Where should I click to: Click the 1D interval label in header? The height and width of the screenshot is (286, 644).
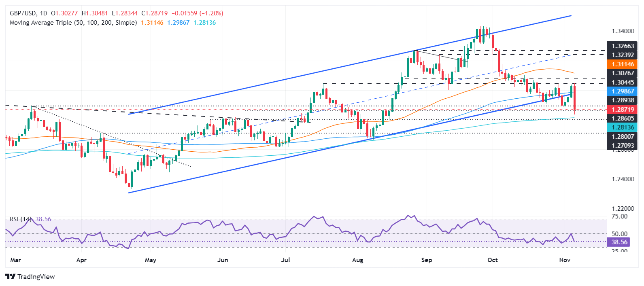point(43,13)
